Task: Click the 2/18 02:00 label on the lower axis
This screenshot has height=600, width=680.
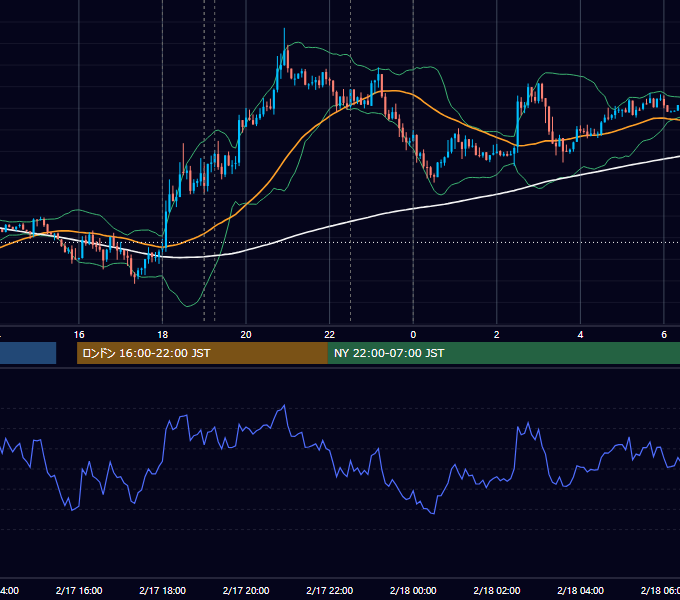Action: coord(497,590)
